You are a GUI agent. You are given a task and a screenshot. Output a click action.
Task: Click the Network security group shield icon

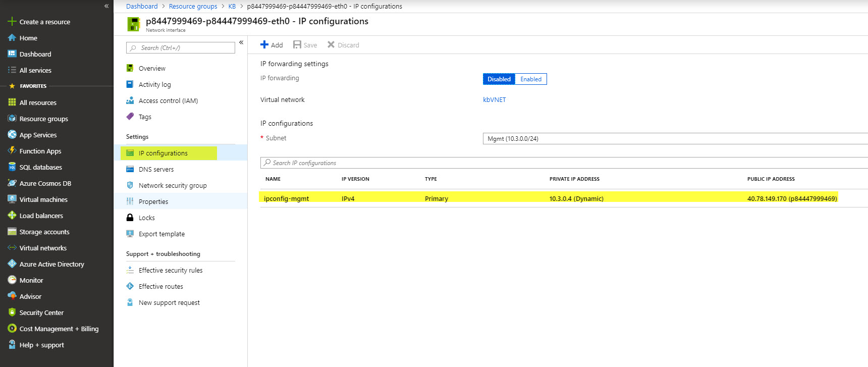point(130,185)
